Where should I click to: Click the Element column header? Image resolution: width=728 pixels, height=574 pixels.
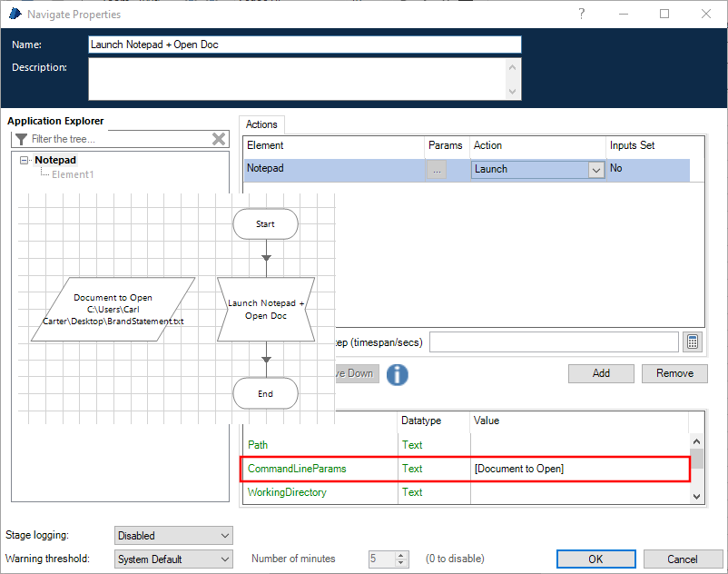click(x=333, y=145)
